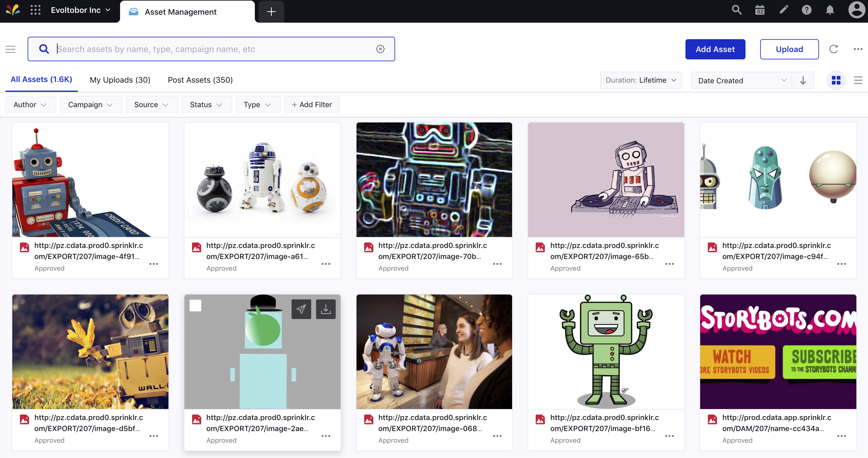Switch to My Uploads (30) tab
The image size is (868, 458).
pyautogui.click(x=120, y=80)
